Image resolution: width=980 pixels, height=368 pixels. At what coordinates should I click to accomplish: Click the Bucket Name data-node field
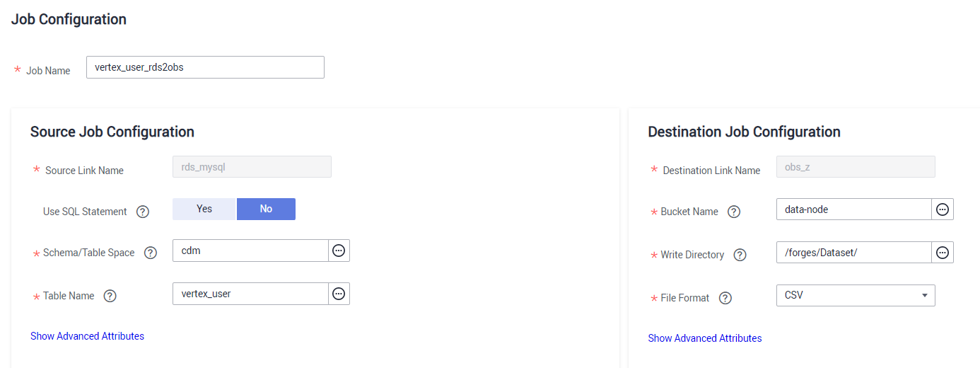854,209
